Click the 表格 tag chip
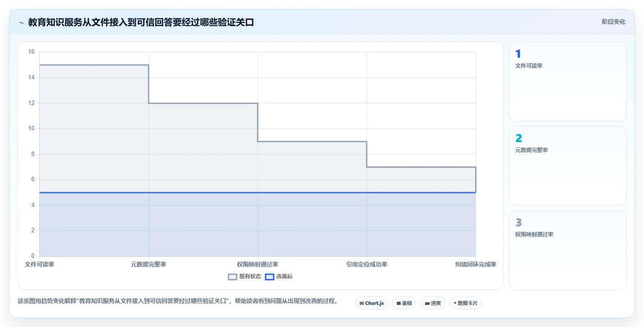Viewport: 644px width, 327px height. coord(404,303)
